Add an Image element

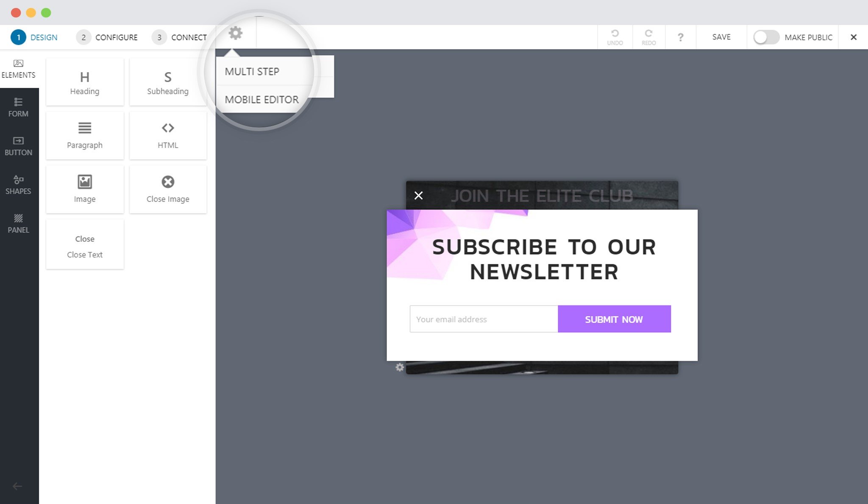[x=85, y=190]
